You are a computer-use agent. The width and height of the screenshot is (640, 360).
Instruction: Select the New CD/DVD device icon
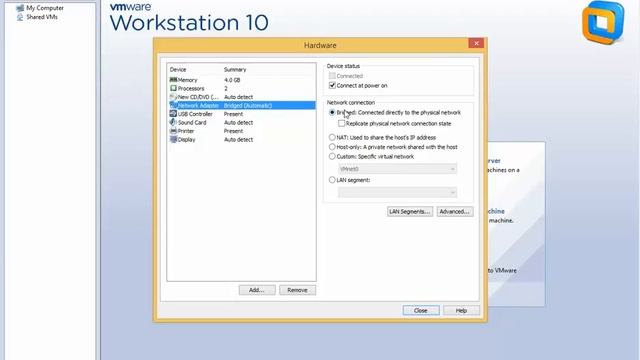[x=173, y=97]
